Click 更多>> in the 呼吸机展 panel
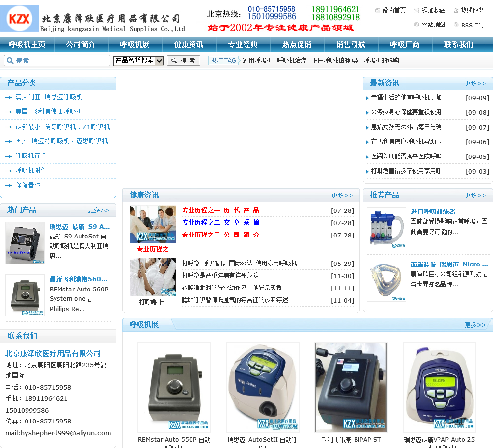 pyautogui.click(x=475, y=325)
